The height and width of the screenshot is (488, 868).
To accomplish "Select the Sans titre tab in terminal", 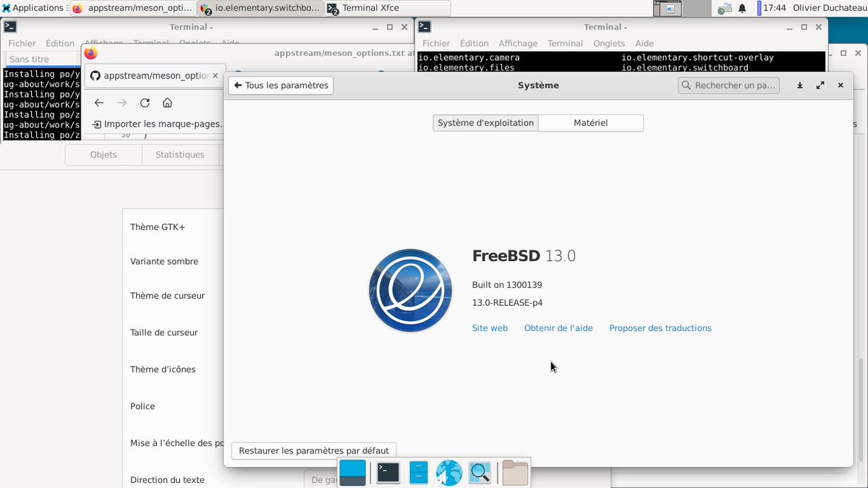I will click(x=42, y=59).
